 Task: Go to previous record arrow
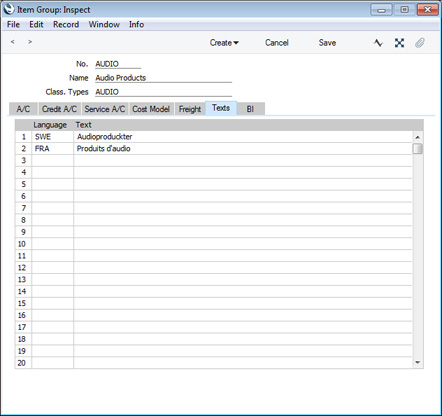(13, 42)
